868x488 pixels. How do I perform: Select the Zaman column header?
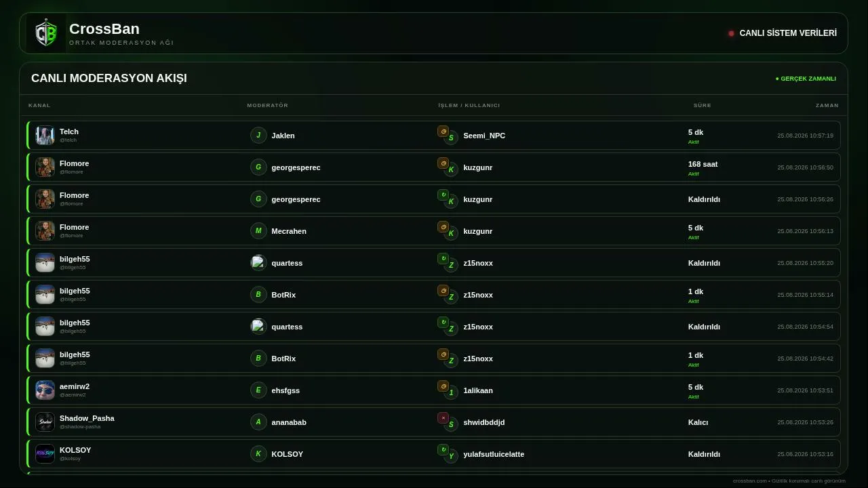pos(827,106)
